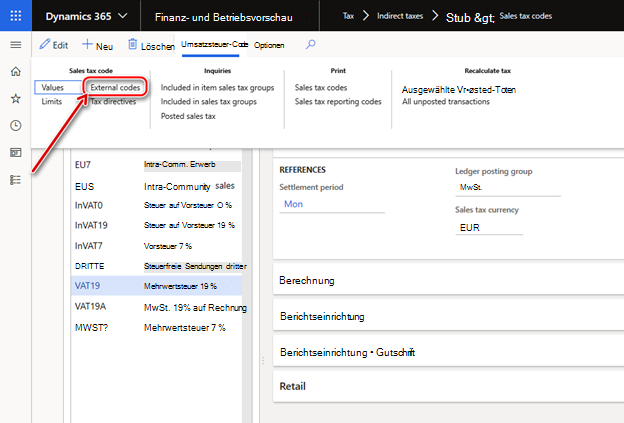Expand the Retail section
Screen dimensions: 624x423
pyautogui.click(x=448, y=386)
